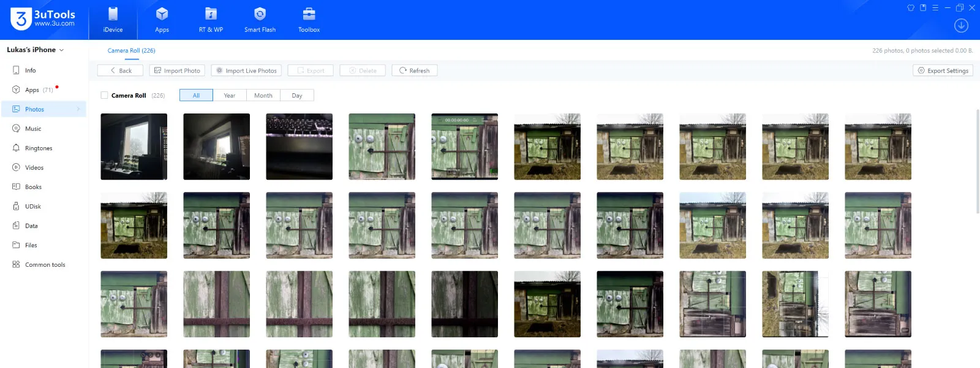980x368 pixels.
Task: Click Import Live Photos button
Action: [246, 71]
